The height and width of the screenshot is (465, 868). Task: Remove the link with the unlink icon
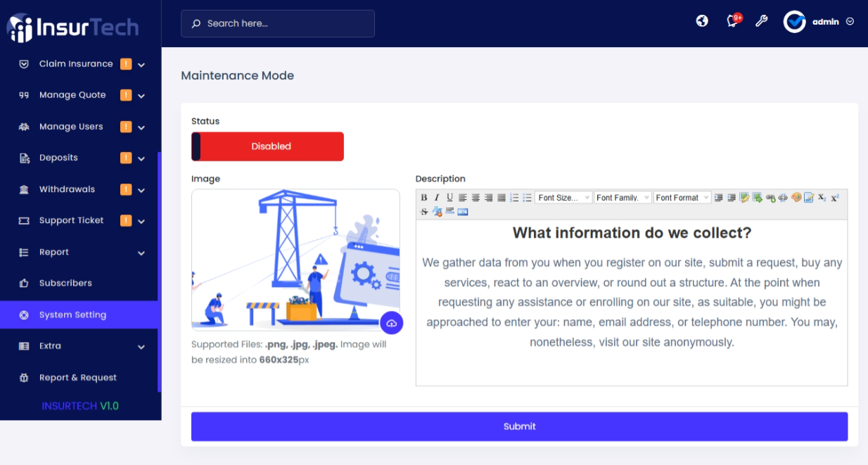[x=783, y=198]
